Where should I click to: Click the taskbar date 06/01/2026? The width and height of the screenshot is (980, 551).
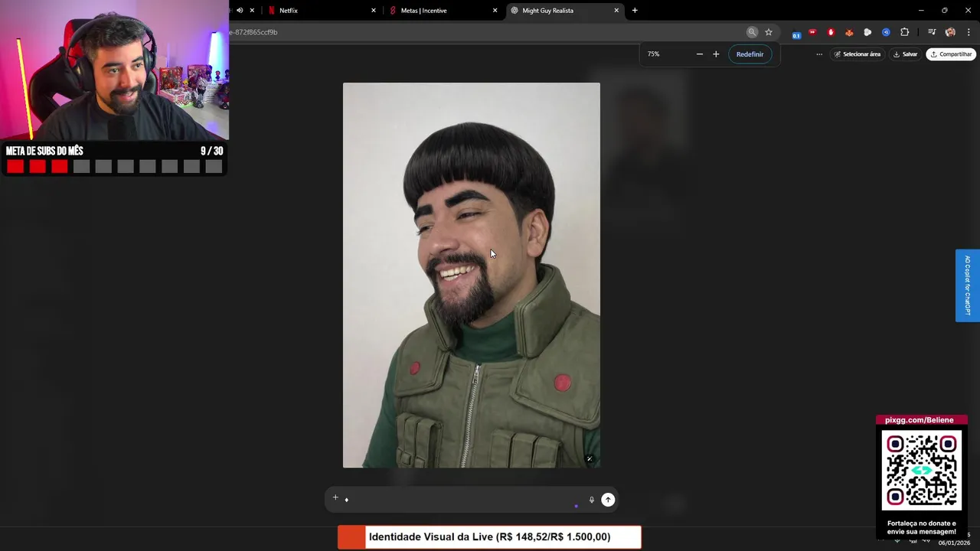pyautogui.click(x=954, y=543)
